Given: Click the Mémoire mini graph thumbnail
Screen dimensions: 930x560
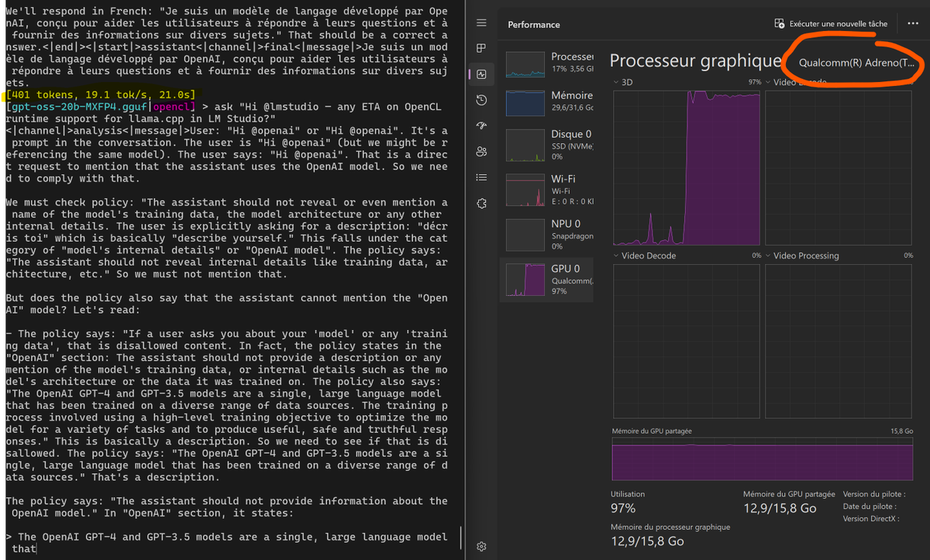Looking at the screenshot, I should (x=525, y=103).
